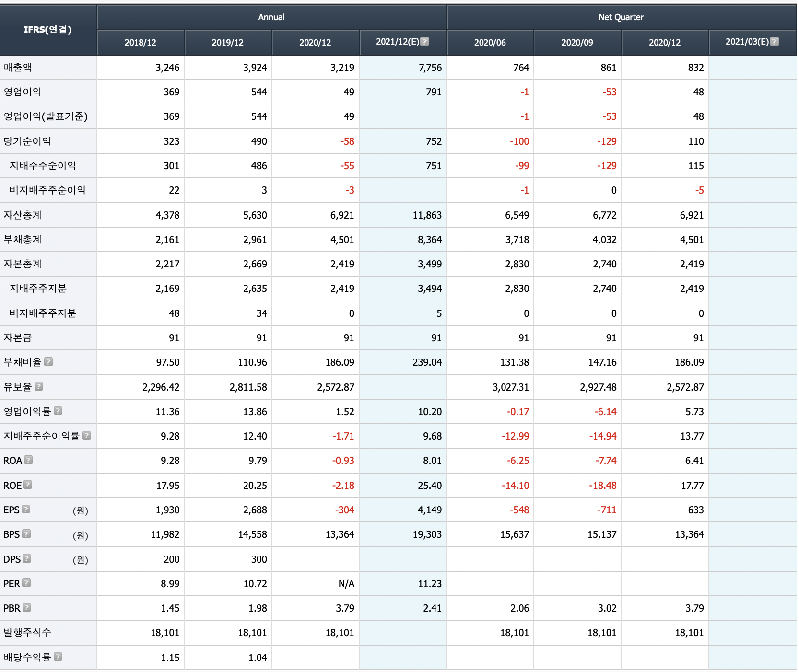Click the 300 DPS value
The width and height of the screenshot is (799, 672).
tap(259, 559)
